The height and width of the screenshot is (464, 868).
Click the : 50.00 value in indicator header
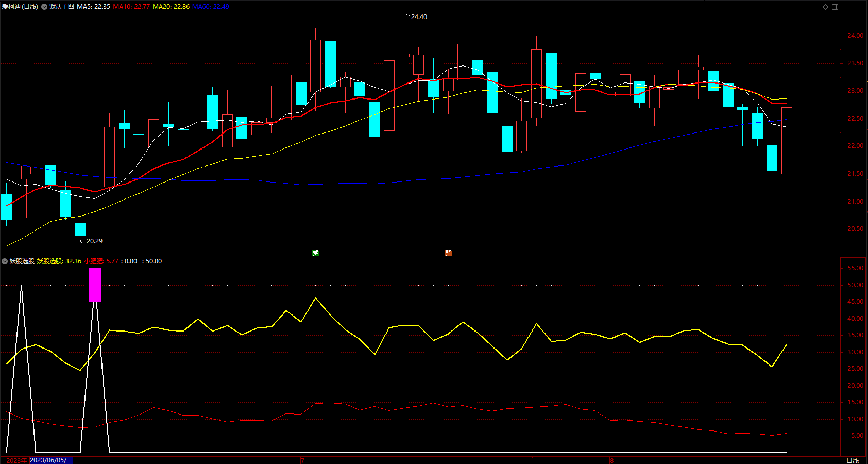point(151,261)
